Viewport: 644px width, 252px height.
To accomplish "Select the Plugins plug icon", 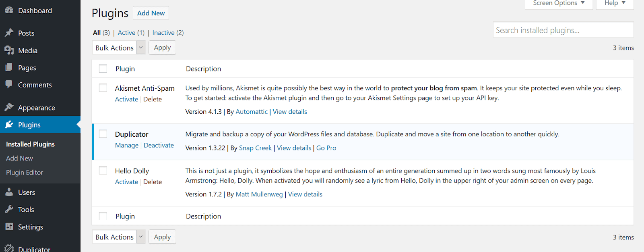I will point(9,125).
